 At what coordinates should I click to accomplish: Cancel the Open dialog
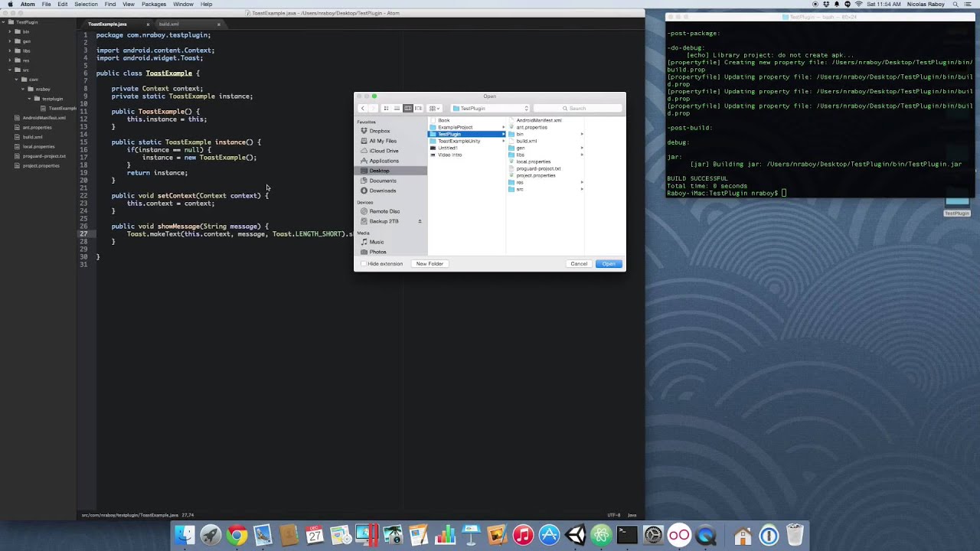(579, 263)
